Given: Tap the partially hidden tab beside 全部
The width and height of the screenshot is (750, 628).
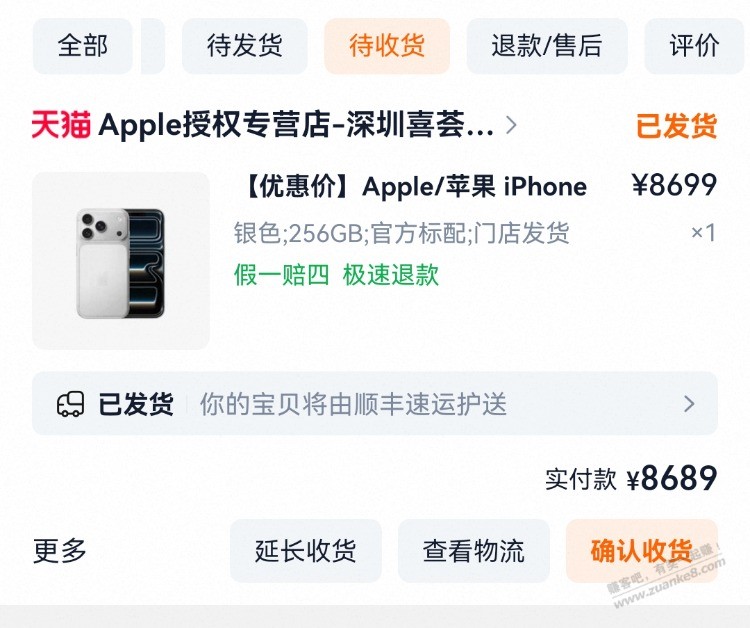Looking at the screenshot, I should coord(153,46).
